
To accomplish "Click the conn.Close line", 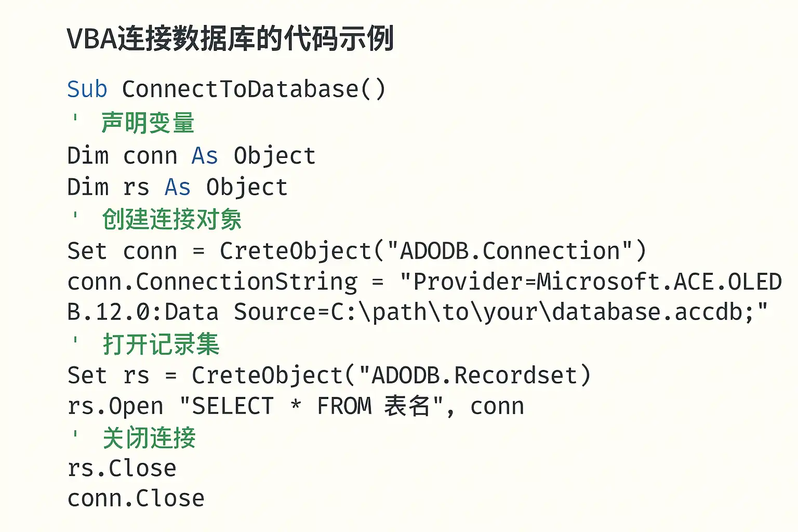I will [136, 499].
